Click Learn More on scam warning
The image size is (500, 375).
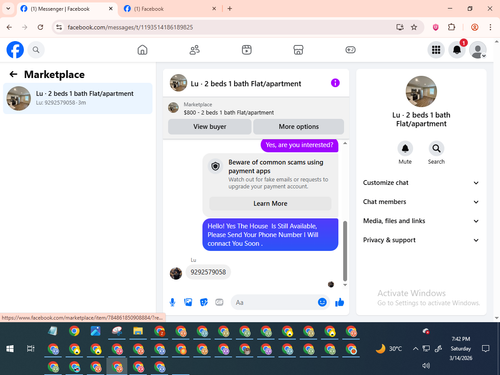tap(270, 204)
